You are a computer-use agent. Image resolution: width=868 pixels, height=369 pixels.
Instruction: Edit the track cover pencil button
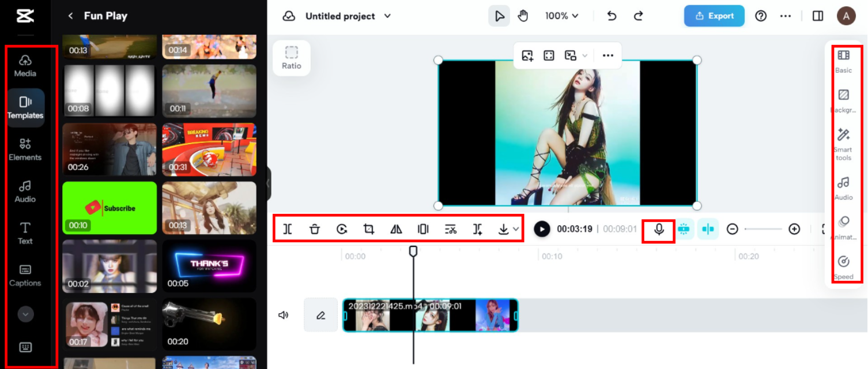tap(320, 315)
